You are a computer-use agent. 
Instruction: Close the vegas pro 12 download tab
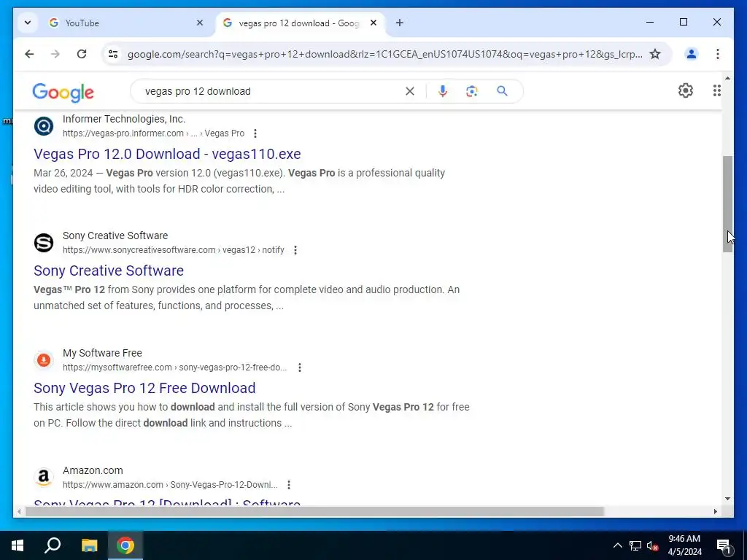click(373, 23)
